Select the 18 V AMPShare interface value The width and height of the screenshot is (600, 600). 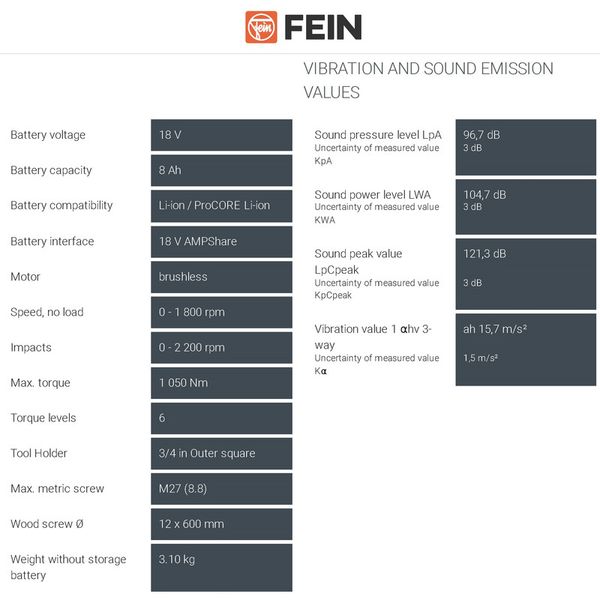(x=198, y=241)
